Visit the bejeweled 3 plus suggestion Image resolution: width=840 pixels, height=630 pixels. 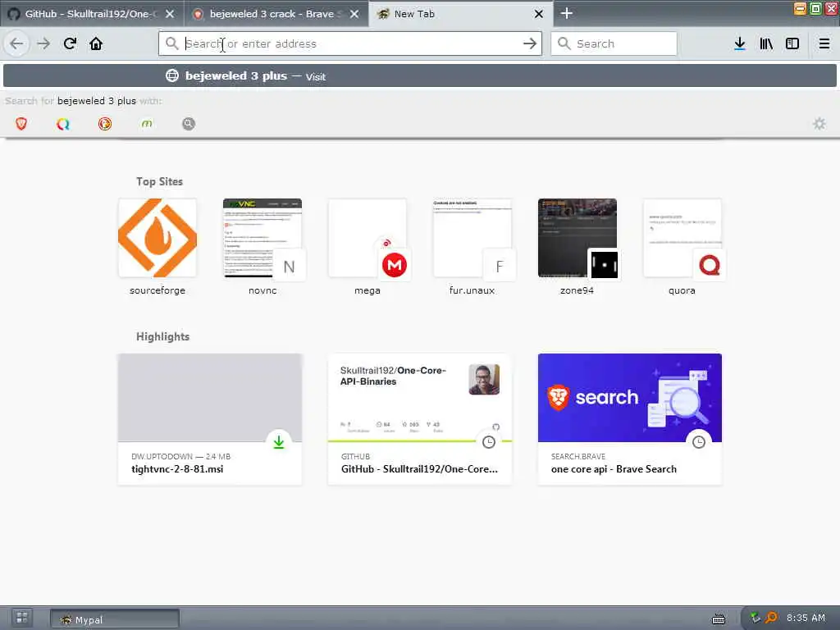(420, 75)
